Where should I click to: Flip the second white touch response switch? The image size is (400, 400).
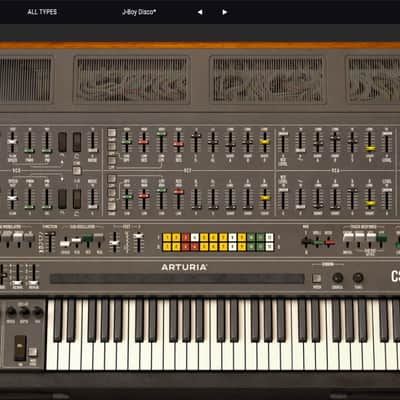[359, 238]
